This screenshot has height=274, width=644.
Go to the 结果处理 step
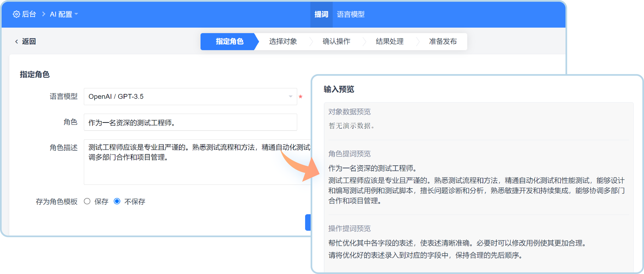390,41
